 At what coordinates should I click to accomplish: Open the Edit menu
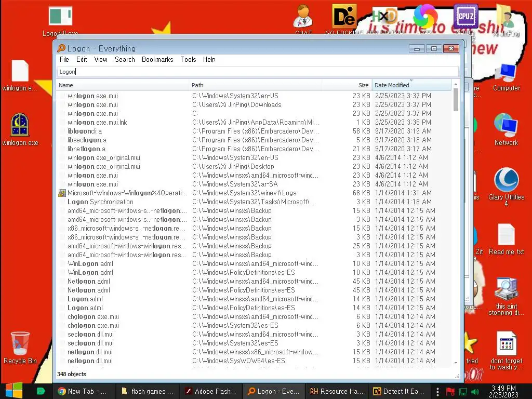(82, 59)
